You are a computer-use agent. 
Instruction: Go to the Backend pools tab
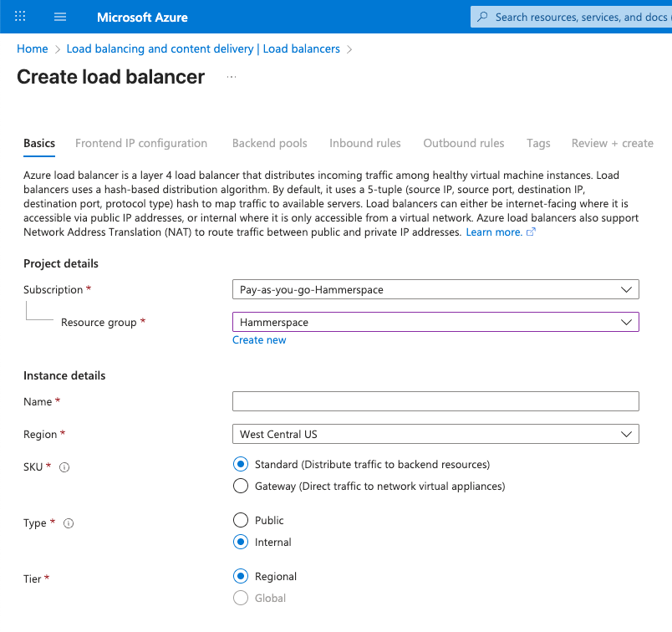pos(270,143)
